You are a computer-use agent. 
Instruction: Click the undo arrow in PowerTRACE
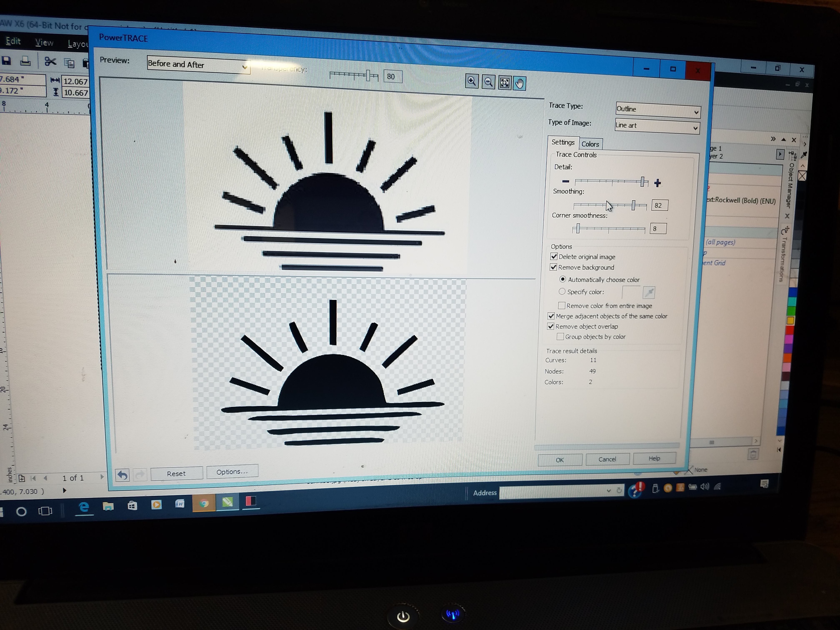point(122,475)
